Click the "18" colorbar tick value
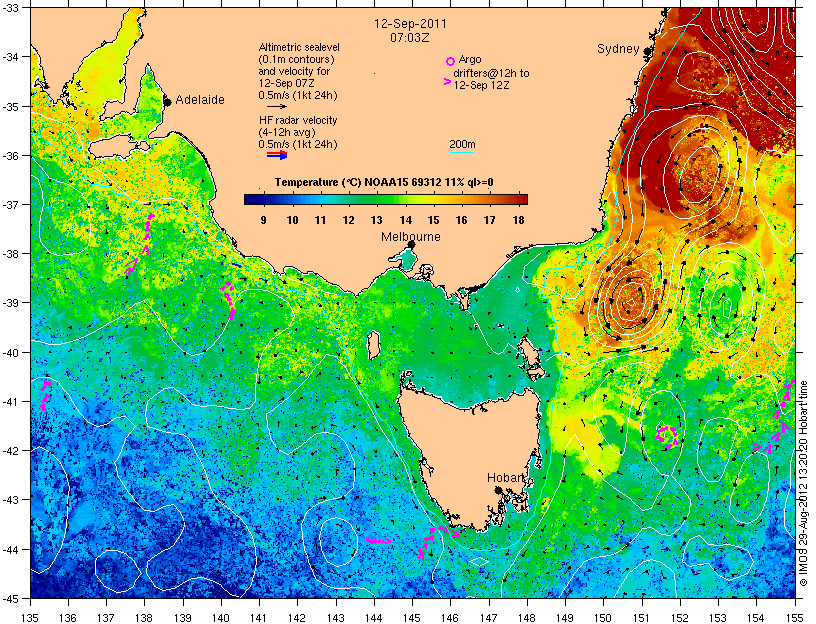This screenshot has height=624, width=816. 518,220
